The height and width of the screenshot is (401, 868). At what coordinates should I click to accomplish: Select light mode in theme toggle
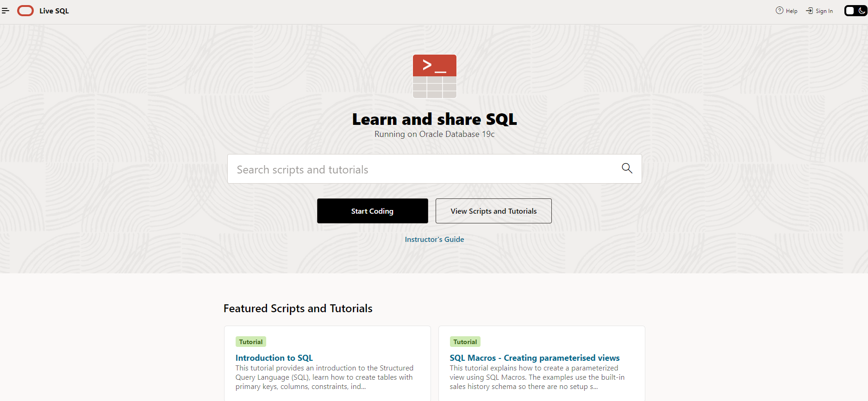coord(850,11)
